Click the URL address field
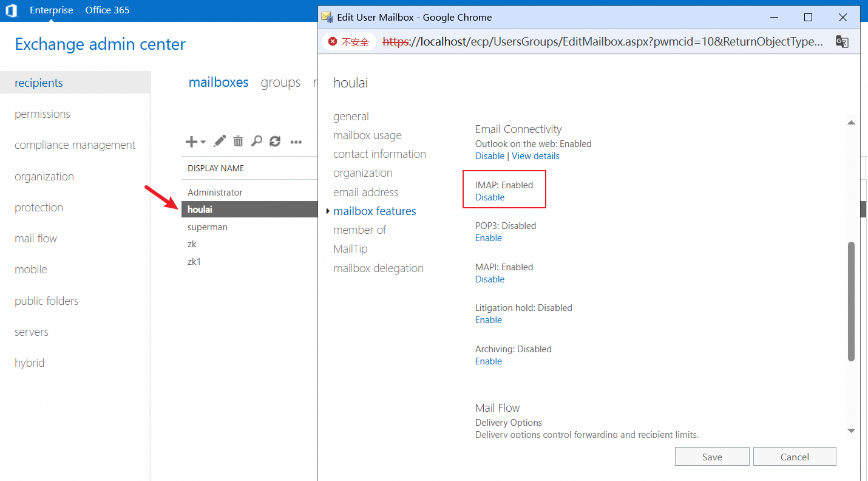The width and height of the screenshot is (868, 481). point(603,42)
